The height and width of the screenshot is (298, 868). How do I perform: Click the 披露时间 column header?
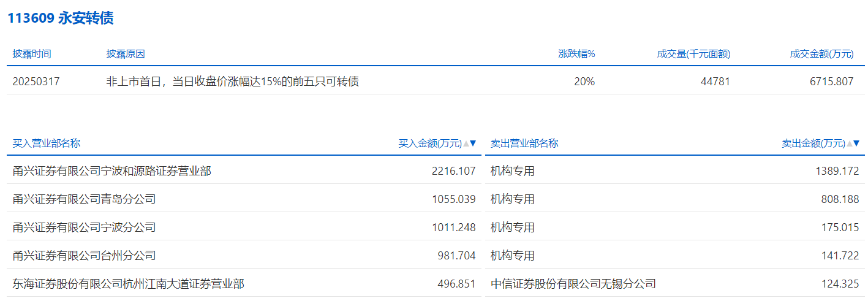pos(32,54)
